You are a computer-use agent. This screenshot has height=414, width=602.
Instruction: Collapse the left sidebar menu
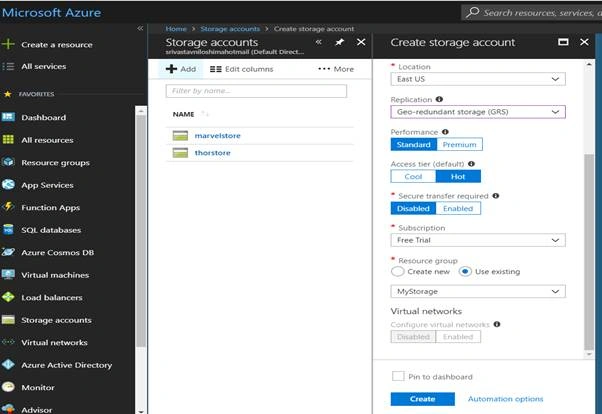(140, 28)
